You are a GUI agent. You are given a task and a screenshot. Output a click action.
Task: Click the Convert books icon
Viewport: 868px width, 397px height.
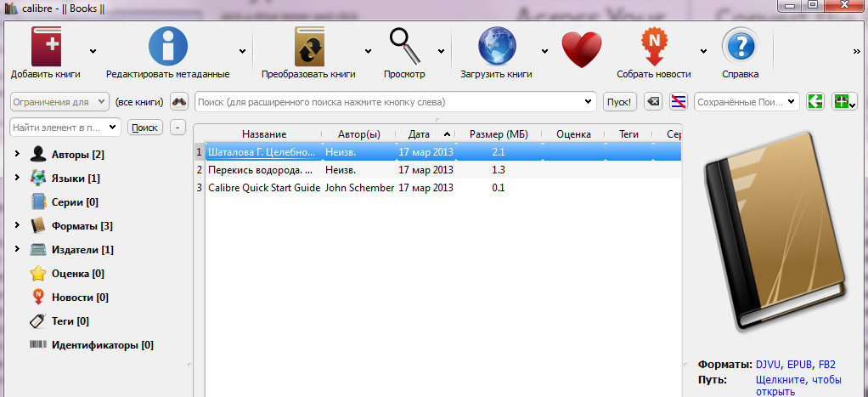[308, 47]
